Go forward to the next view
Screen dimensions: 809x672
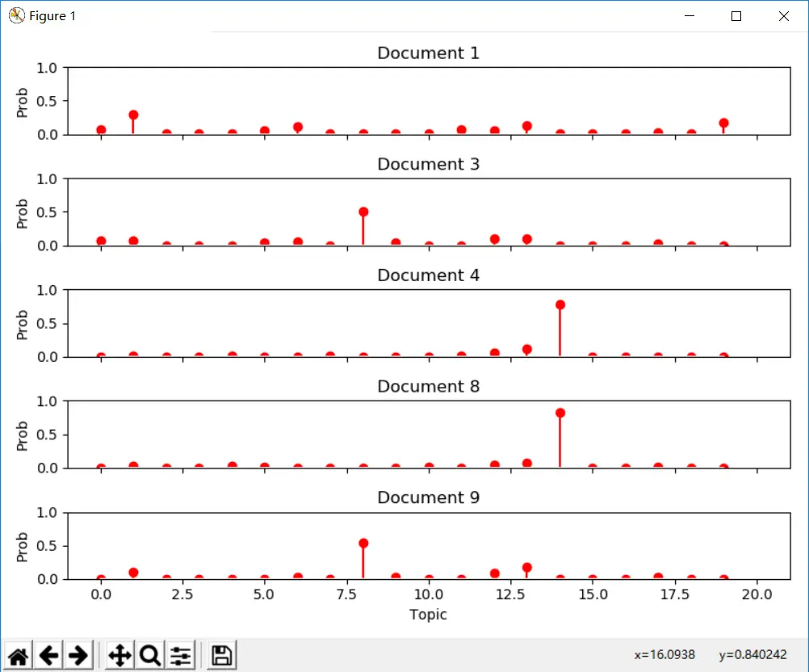point(78,656)
